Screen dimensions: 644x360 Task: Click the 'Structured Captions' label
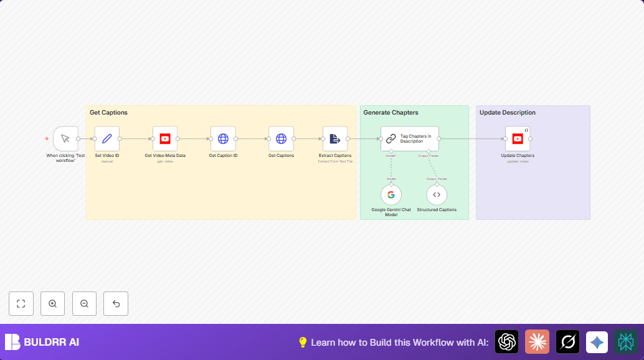click(437, 210)
